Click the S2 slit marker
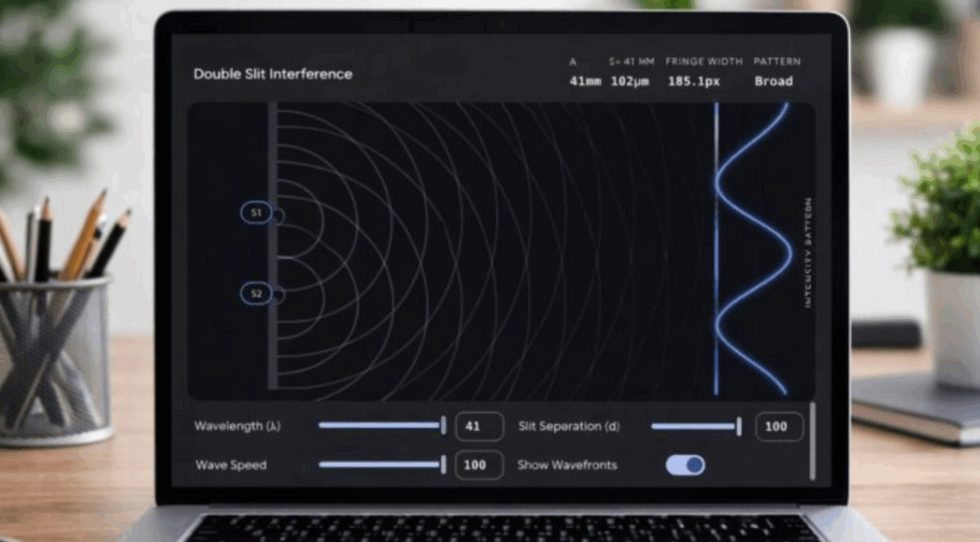980x542 pixels. click(256, 294)
